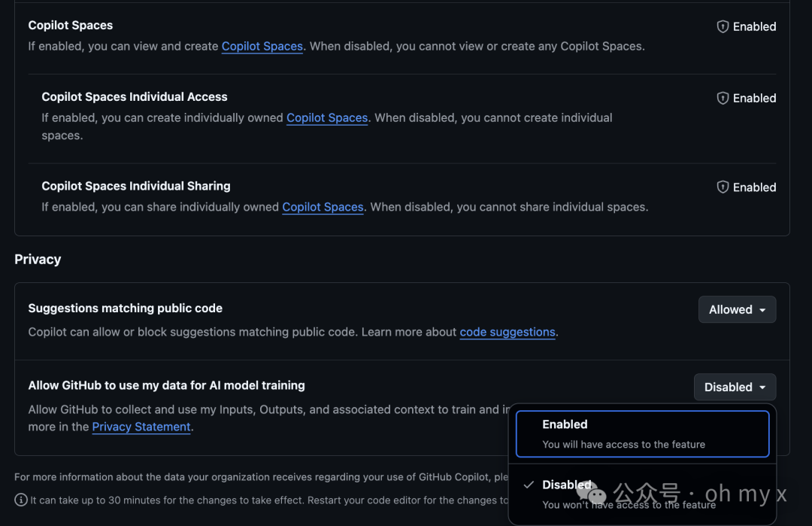Viewport: 812px width, 526px height.
Task: Open the Allowed dropdown for public code suggestions
Action: point(737,309)
